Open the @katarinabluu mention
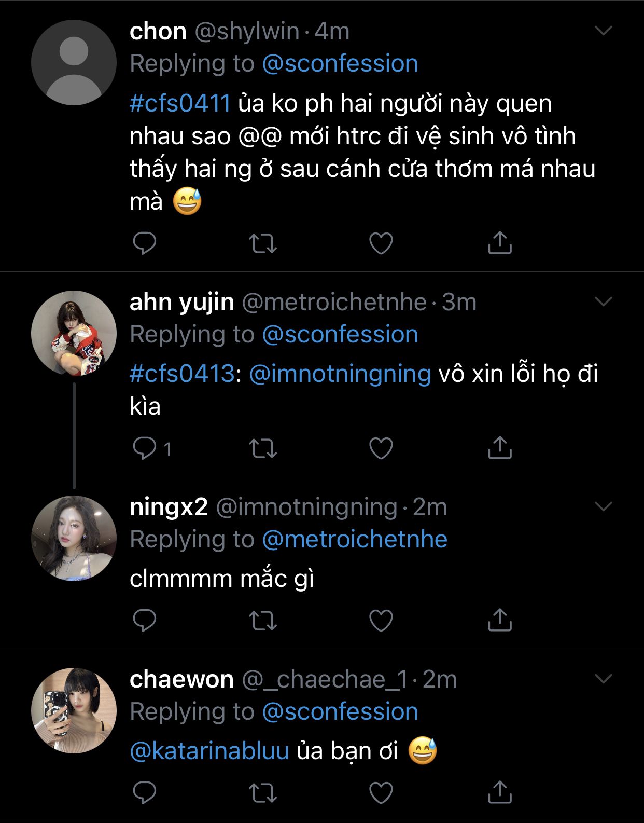 (x=209, y=751)
